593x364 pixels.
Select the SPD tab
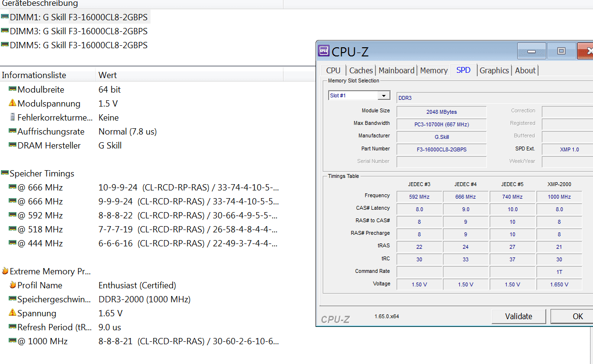tap(463, 70)
